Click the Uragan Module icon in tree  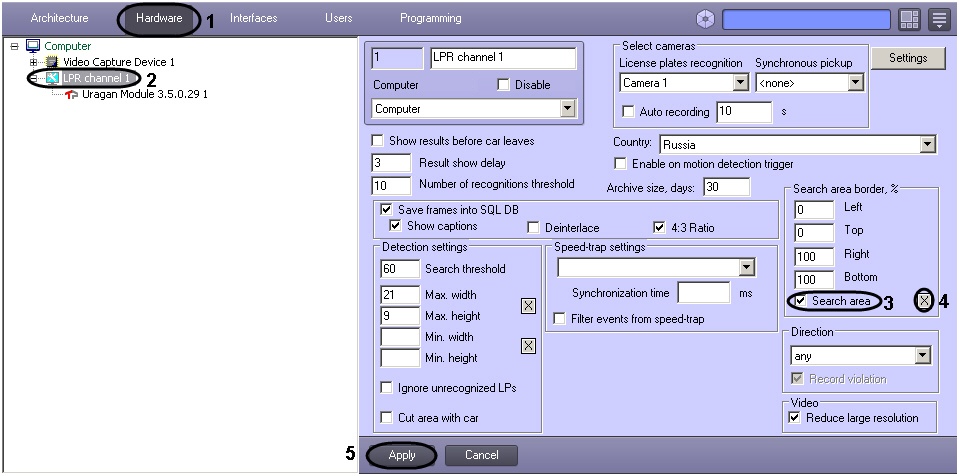click(72, 94)
